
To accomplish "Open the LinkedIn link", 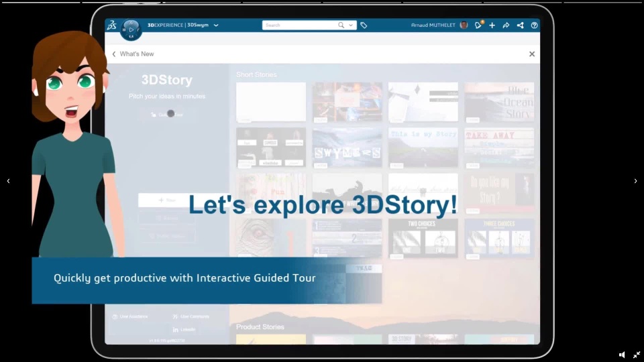I will (x=184, y=330).
